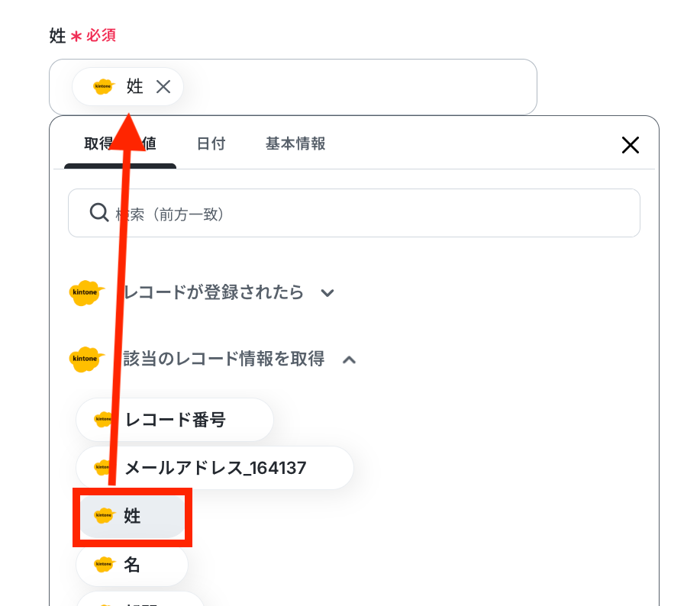
Task: Select the 取得した値 tab
Action: tap(120, 143)
